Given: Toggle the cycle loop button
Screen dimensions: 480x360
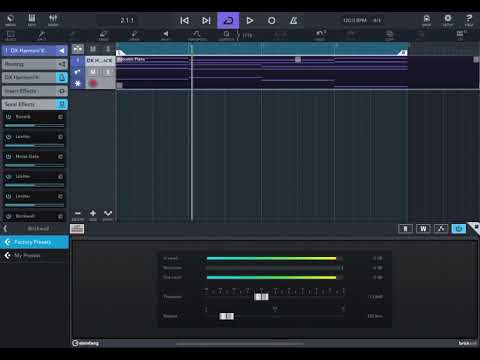Looking at the screenshot, I should (x=228, y=21).
